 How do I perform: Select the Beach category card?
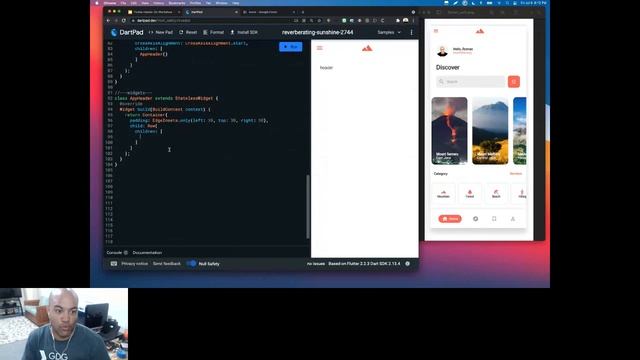[x=496, y=193]
